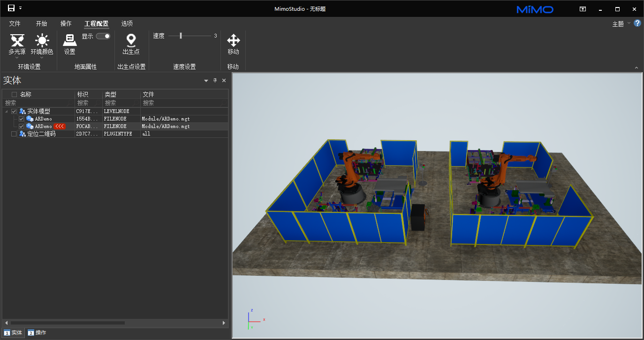
Task: Click the 速度 speed slider handle
Action: click(x=181, y=36)
